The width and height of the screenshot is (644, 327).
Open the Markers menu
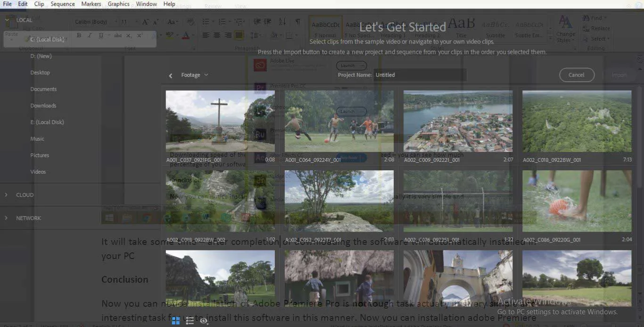tap(91, 4)
